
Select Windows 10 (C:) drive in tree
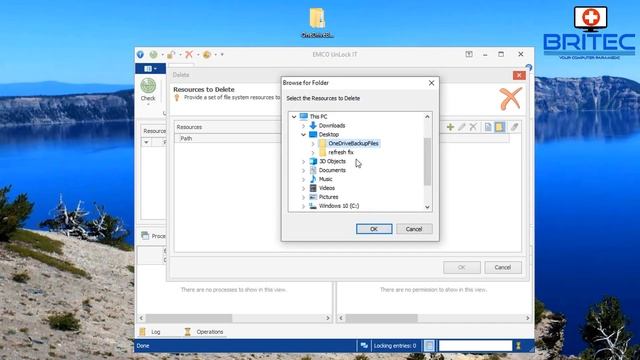tap(339, 206)
